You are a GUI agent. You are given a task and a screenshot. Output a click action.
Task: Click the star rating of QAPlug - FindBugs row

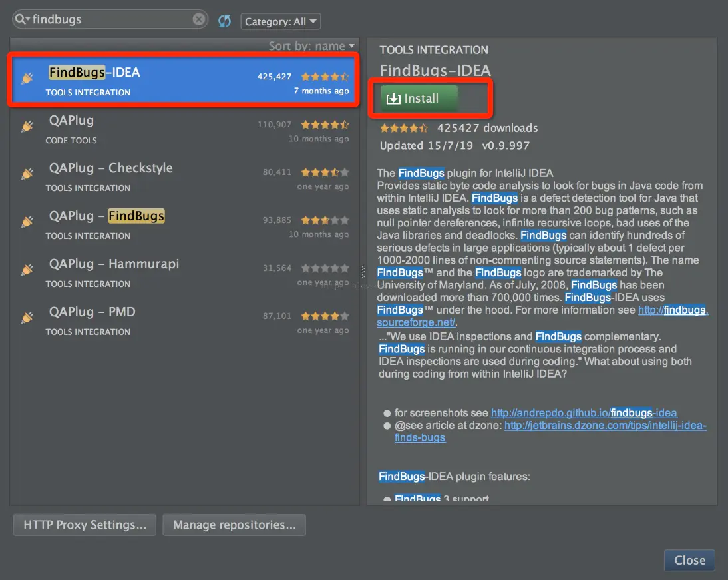point(325,220)
